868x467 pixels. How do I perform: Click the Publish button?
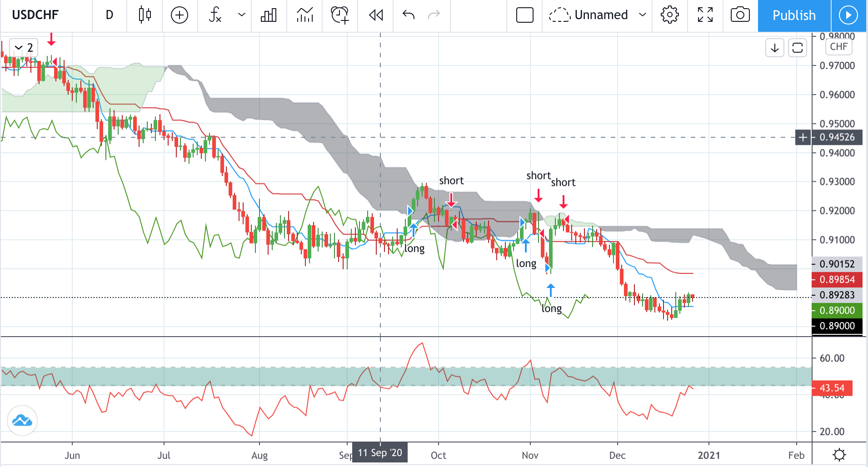coord(794,15)
